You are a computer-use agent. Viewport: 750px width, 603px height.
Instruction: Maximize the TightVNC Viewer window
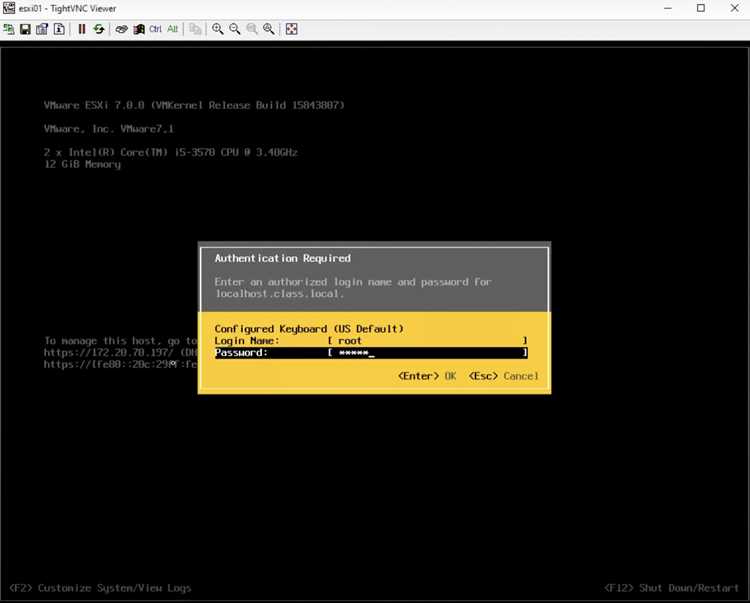click(x=701, y=8)
